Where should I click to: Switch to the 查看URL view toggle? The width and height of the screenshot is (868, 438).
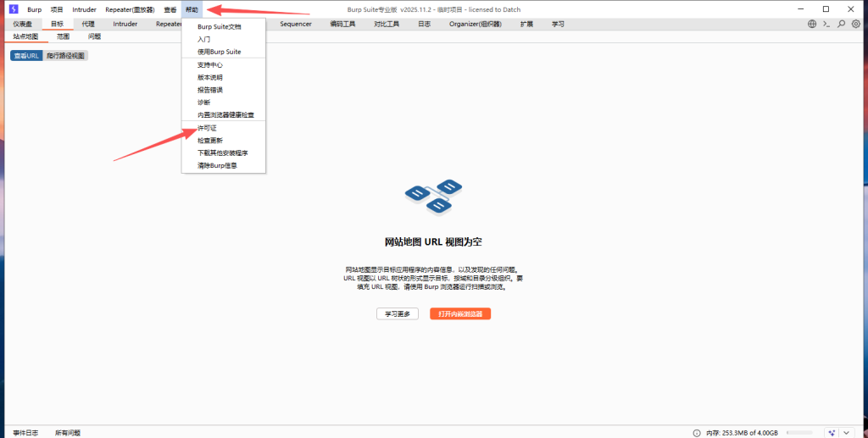[25, 56]
